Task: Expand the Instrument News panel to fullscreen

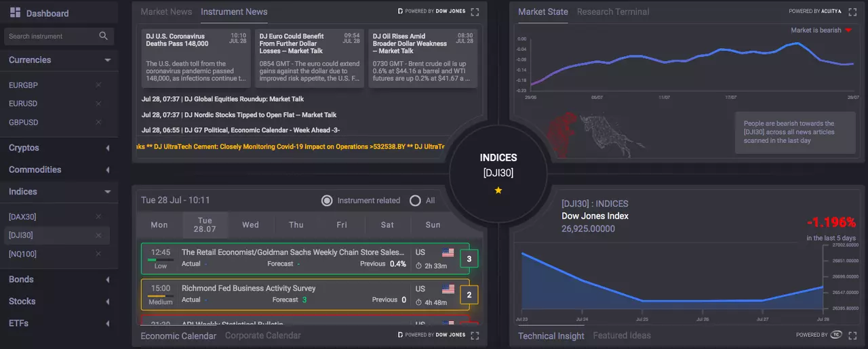Action: pos(475,12)
